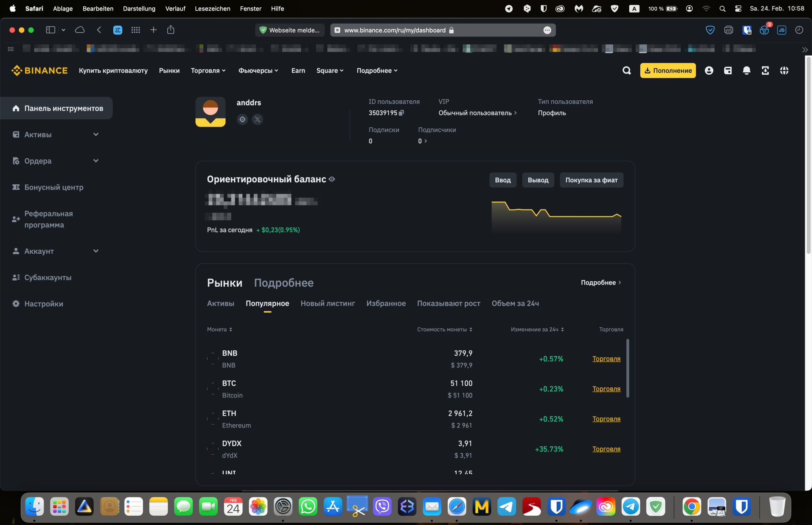Open the wallet icon in the top bar

point(728,70)
